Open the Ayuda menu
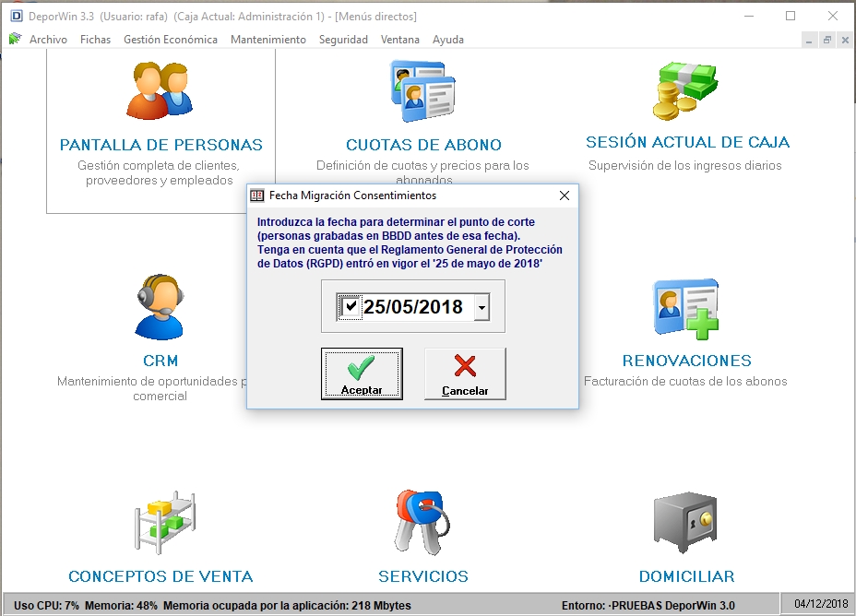Image resolution: width=856 pixels, height=616 pixels. [x=448, y=40]
